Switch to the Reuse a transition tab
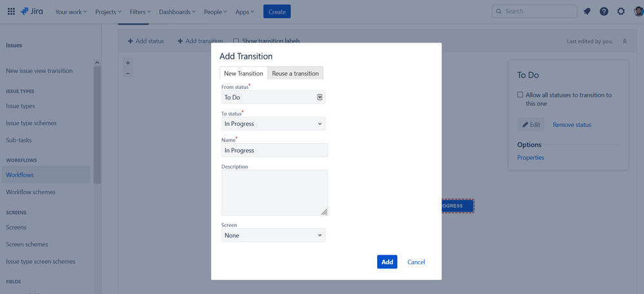 tap(295, 73)
